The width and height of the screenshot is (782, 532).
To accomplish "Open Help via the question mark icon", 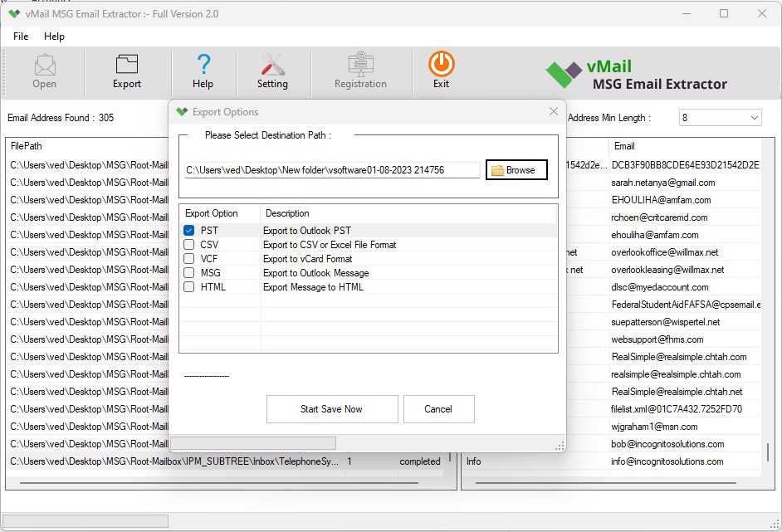I will click(x=203, y=64).
